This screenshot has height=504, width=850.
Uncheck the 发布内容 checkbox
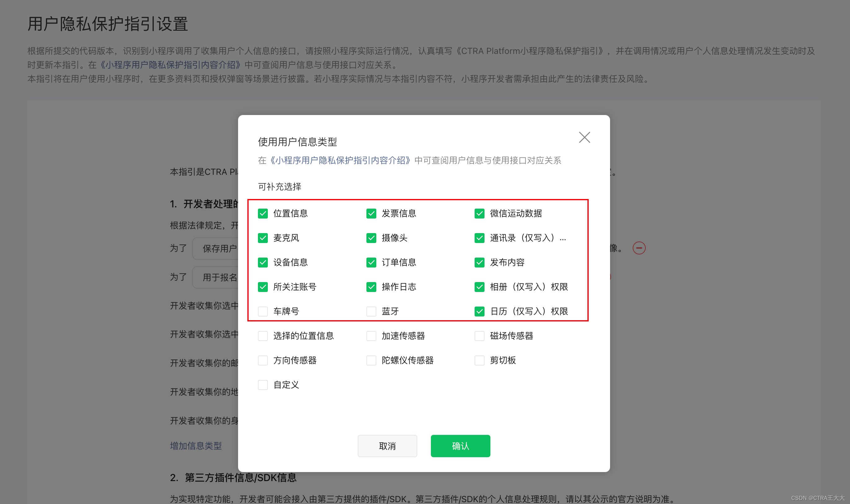pyautogui.click(x=480, y=263)
